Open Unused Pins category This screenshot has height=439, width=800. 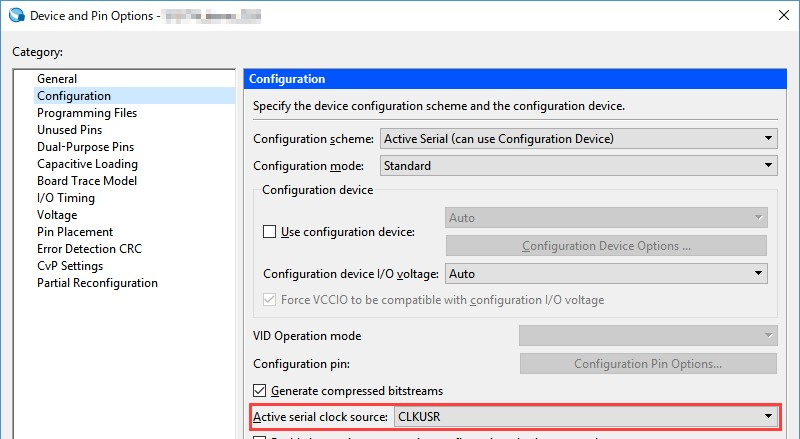69,130
